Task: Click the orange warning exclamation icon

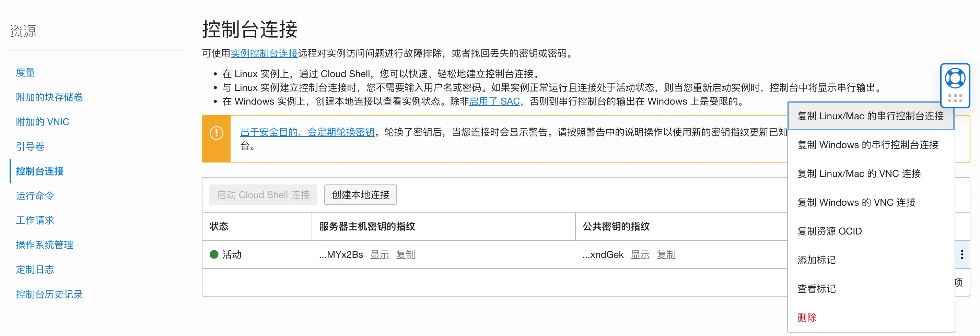Action: 217,133
